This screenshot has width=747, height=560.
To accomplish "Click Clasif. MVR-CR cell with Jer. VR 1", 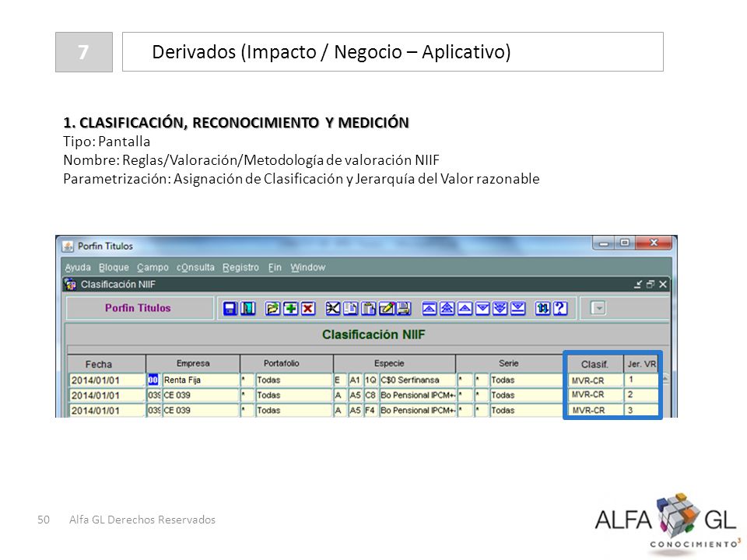I will (x=595, y=380).
